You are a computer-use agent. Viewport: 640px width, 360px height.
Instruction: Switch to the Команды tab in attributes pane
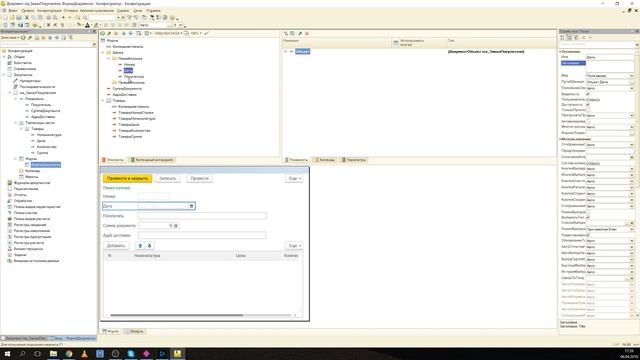pyautogui.click(x=324, y=160)
